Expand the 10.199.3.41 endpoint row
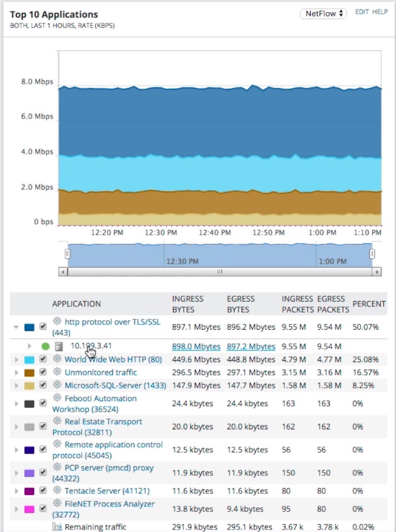 pyautogui.click(x=29, y=347)
